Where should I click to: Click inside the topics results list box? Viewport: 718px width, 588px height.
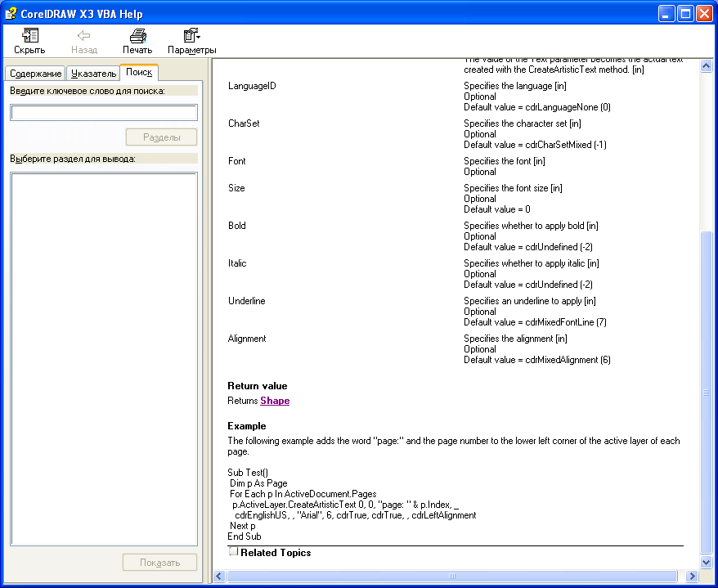pyautogui.click(x=104, y=359)
